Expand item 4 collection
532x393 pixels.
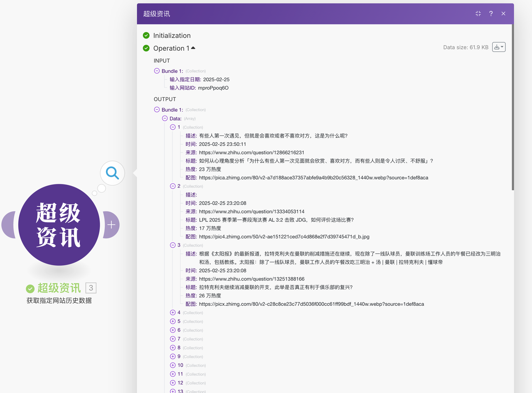pyautogui.click(x=173, y=312)
